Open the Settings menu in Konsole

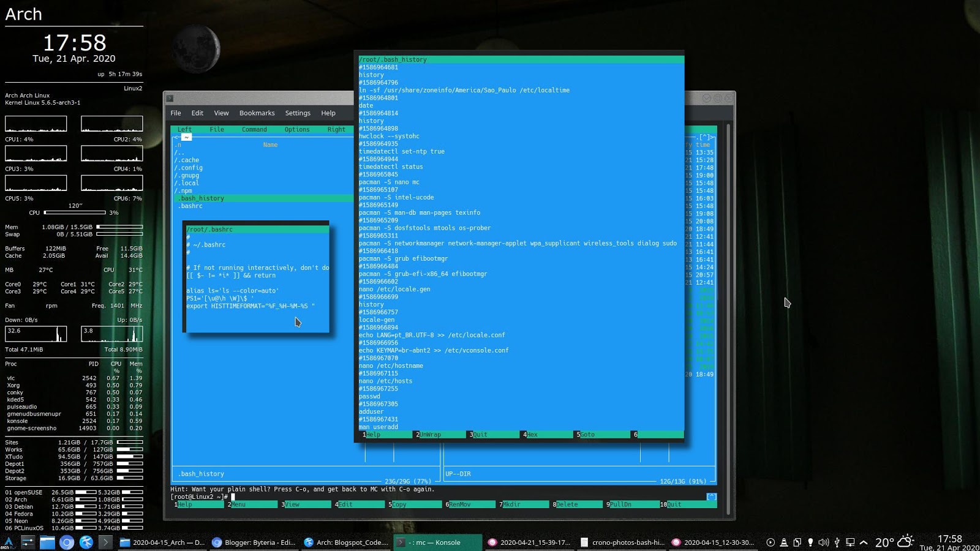tap(298, 113)
